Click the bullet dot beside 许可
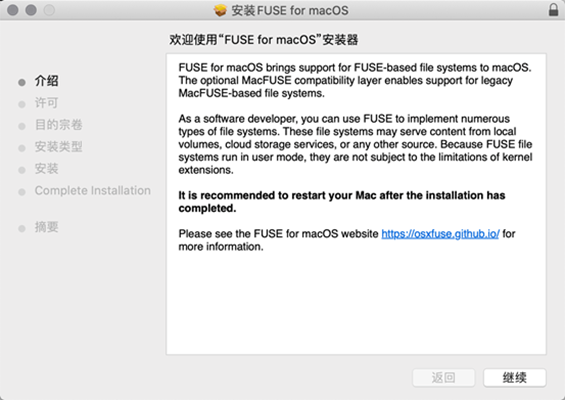Screen dimensions: 565x400 click(22, 105)
